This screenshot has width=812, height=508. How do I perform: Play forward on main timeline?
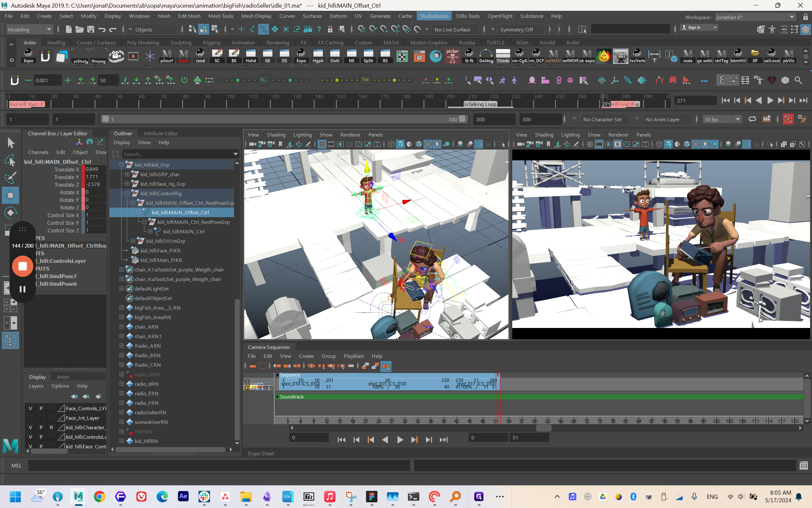[x=770, y=100]
